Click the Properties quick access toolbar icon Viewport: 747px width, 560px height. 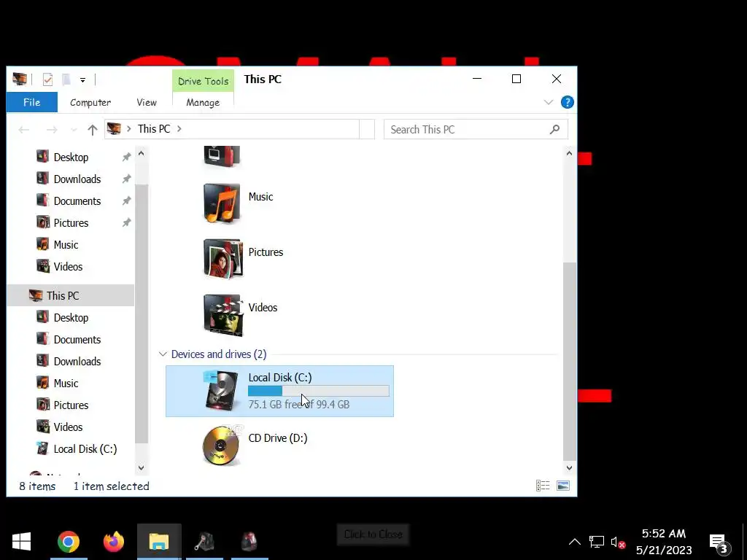[x=47, y=79]
